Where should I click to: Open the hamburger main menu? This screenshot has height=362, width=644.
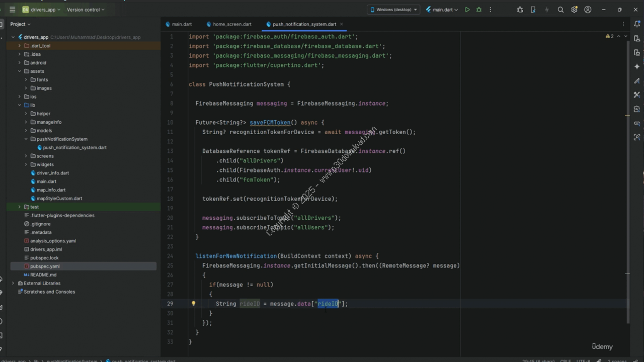tap(12, 10)
